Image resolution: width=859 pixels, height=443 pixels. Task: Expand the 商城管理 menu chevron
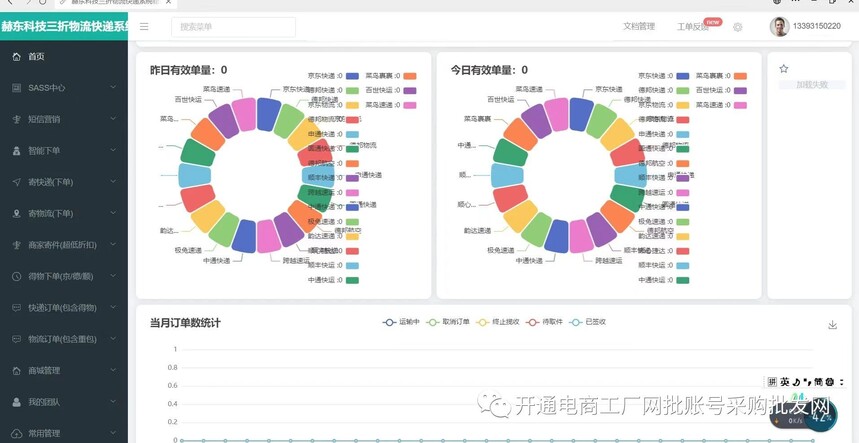tap(113, 371)
